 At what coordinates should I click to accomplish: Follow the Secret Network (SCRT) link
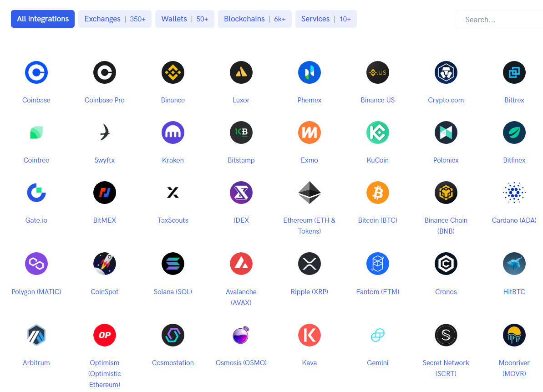point(446,368)
